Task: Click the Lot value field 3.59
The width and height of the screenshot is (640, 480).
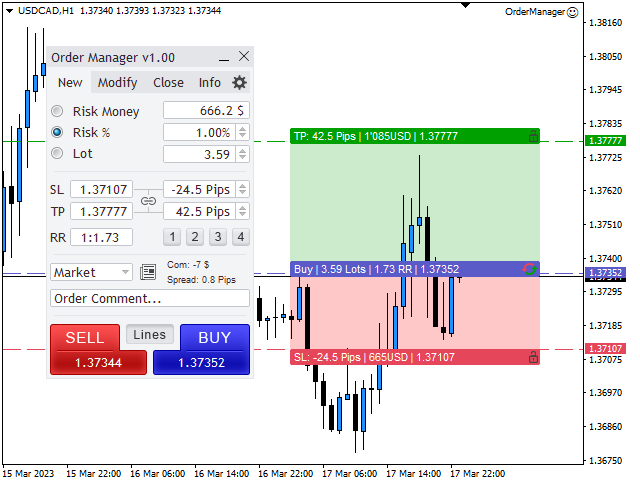Action: point(199,154)
